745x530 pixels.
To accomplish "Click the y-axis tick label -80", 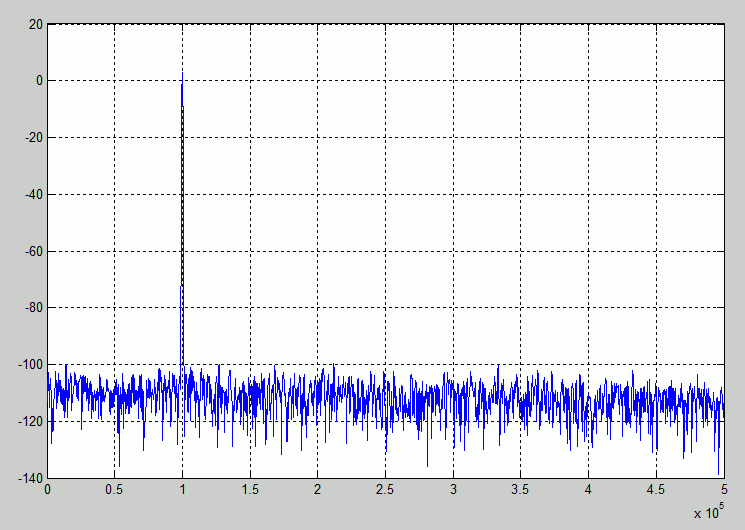I will pos(33,308).
